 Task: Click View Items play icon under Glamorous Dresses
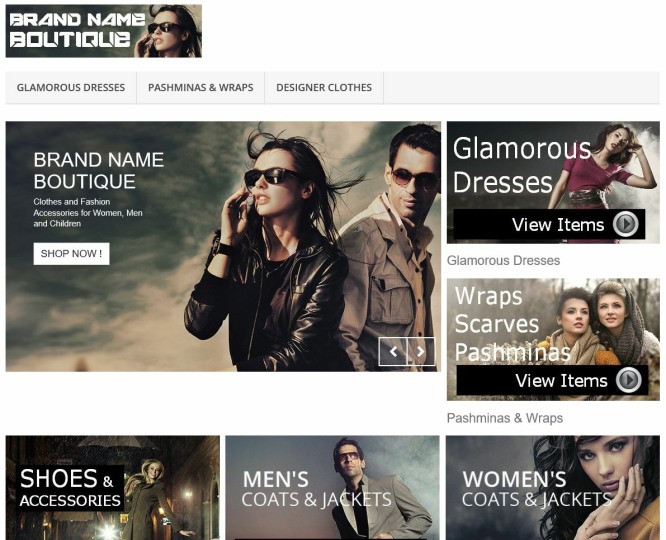(626, 224)
